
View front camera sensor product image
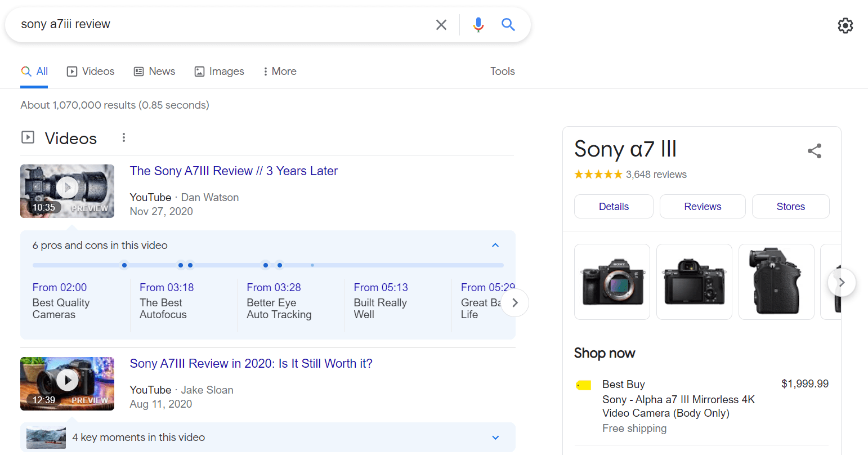(612, 282)
